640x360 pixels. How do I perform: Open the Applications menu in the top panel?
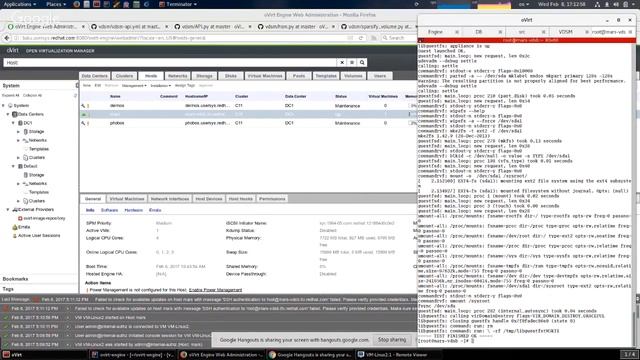click(x=19, y=4)
